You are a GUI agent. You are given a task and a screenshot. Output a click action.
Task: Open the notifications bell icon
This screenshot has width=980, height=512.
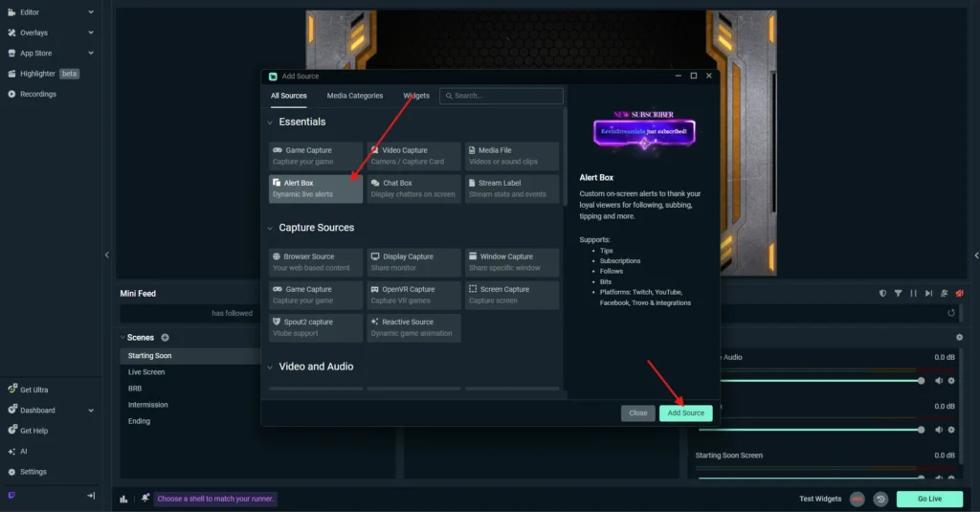tap(145, 499)
